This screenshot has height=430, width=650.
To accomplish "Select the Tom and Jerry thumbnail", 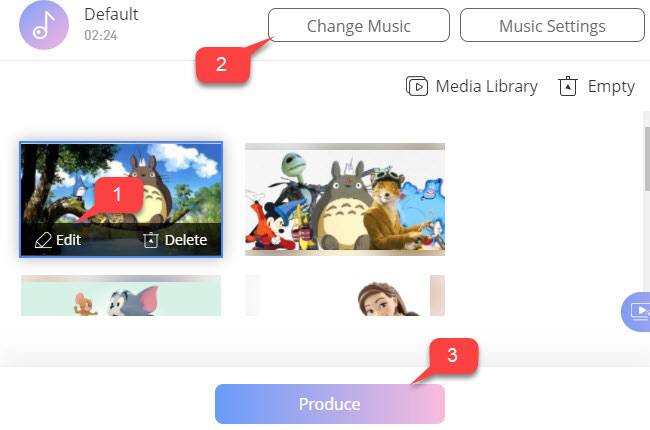I will [121, 295].
